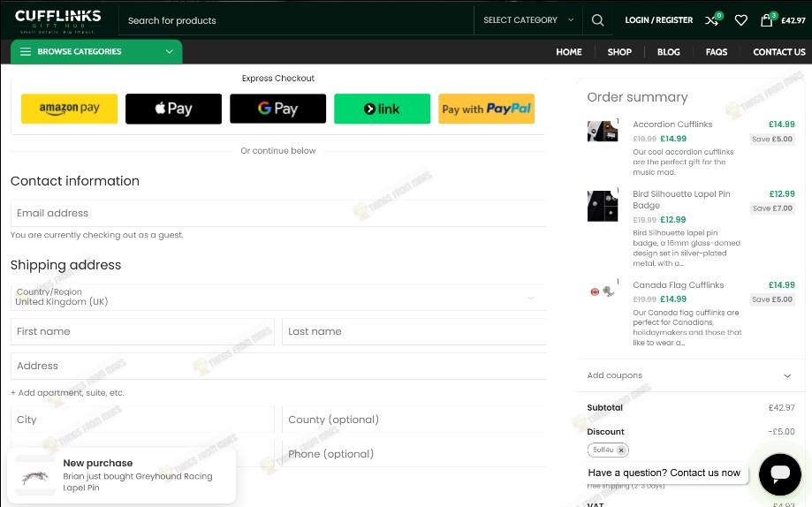The height and width of the screenshot is (507, 812).
Task: Click the Cufflinks Gift Hub logo
Action: pos(57,21)
